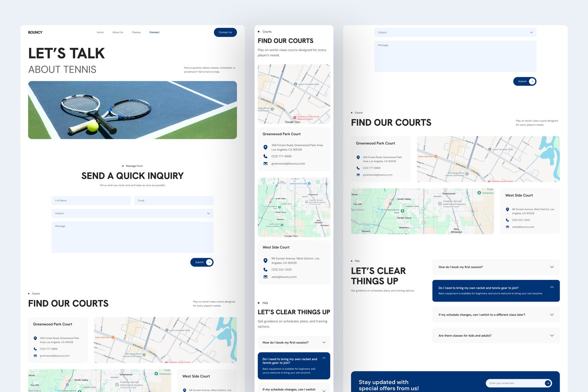Click the Full Name input field
This screenshot has width=588, height=392.
click(x=91, y=200)
